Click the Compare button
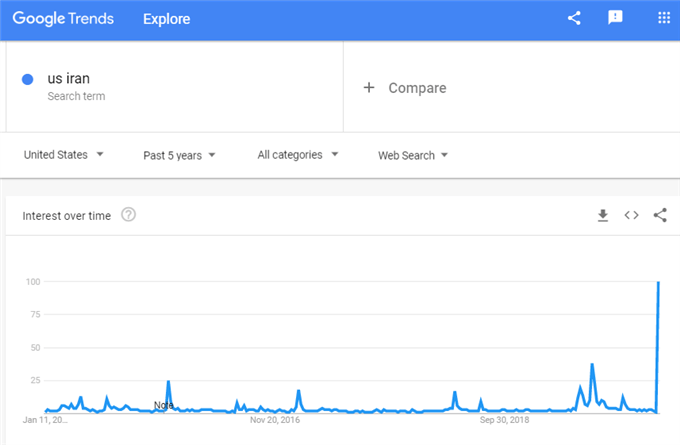Screen dimensions: 680x445 coord(416,88)
